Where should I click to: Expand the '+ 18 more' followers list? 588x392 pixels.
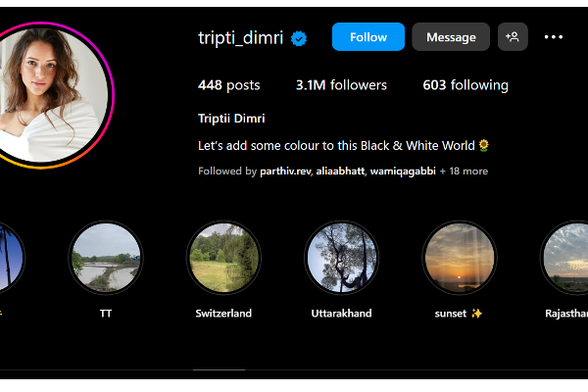point(464,171)
